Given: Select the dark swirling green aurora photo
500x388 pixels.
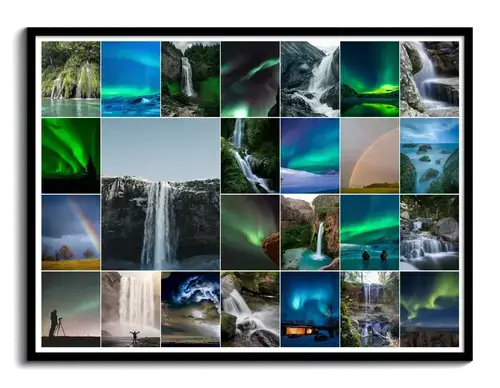Looking at the screenshot, I should click(250, 79).
